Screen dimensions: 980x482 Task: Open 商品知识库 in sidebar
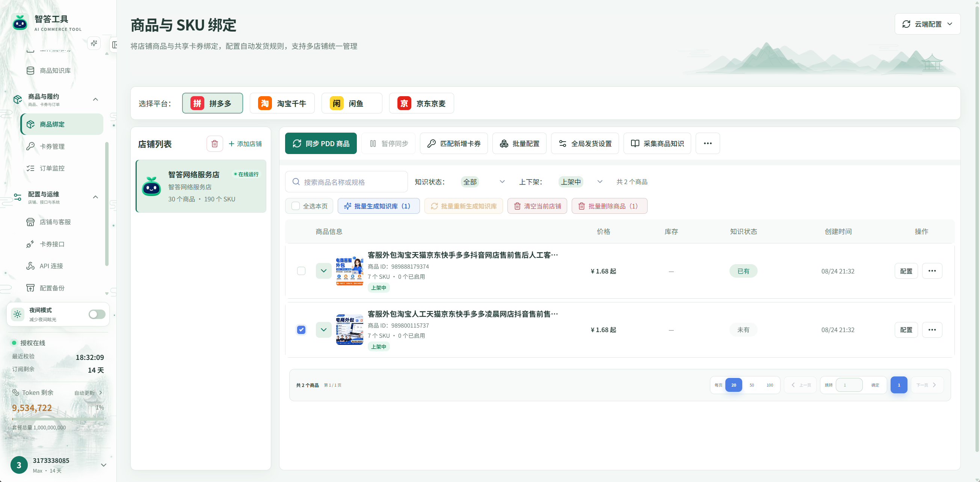pyautogui.click(x=55, y=70)
